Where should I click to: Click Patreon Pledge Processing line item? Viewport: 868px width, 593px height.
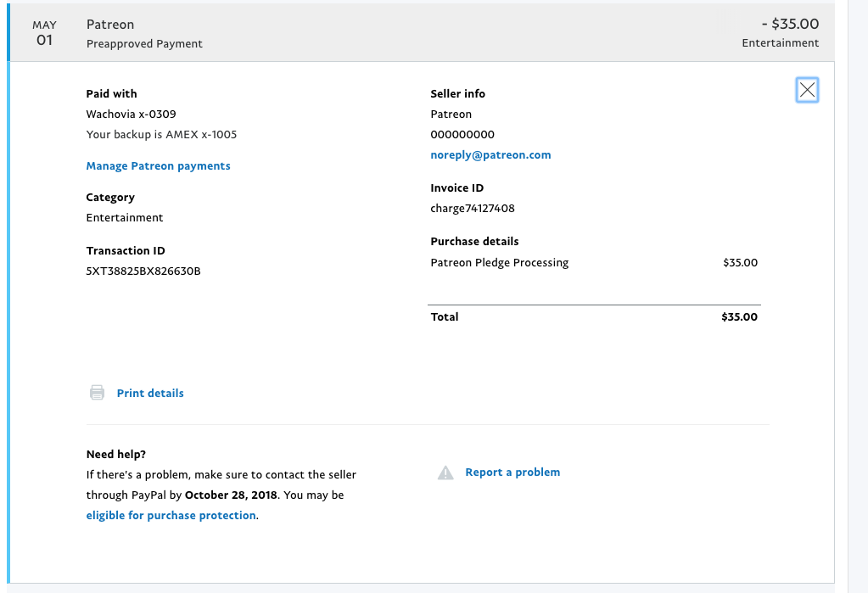tap(499, 262)
